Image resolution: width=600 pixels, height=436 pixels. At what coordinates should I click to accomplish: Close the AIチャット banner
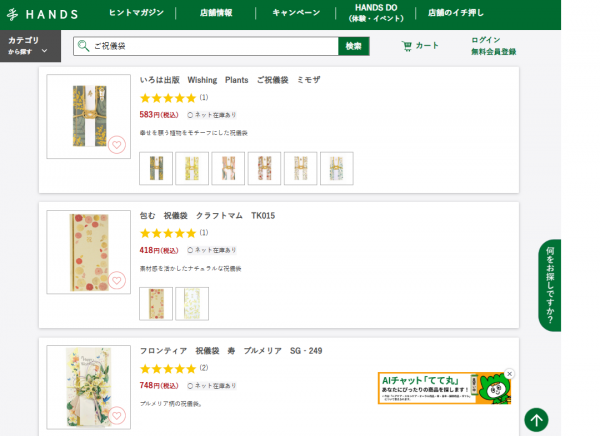point(509,374)
